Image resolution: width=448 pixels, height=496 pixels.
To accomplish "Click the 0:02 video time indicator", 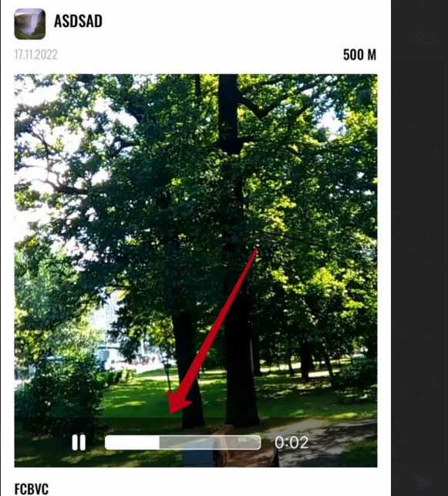I will coord(291,442).
